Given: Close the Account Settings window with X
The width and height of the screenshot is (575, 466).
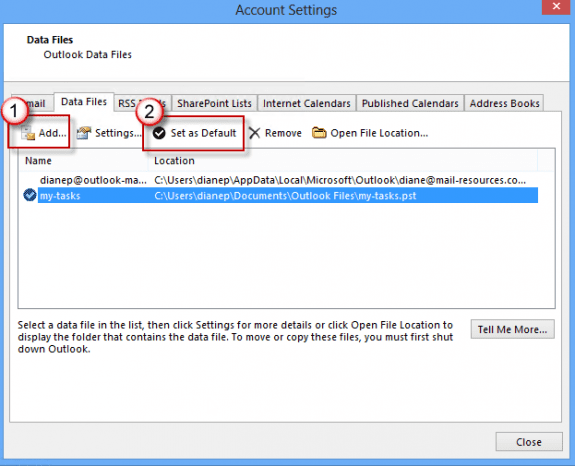Looking at the screenshot, I should pyautogui.click(x=556, y=7).
